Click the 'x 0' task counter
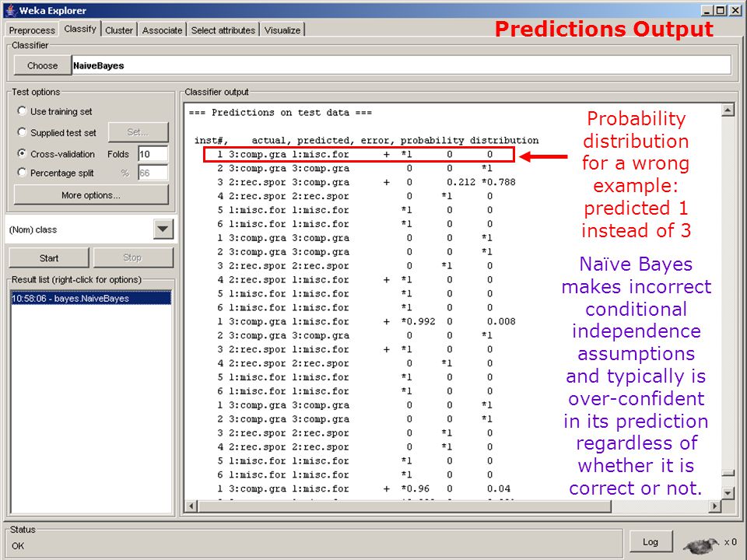 click(x=731, y=542)
